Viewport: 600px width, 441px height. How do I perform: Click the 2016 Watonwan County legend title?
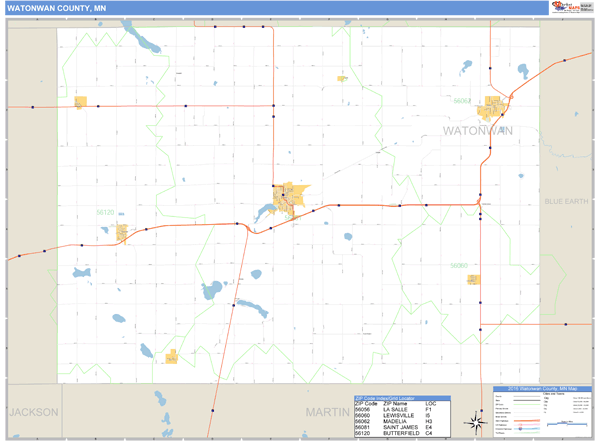coord(540,388)
